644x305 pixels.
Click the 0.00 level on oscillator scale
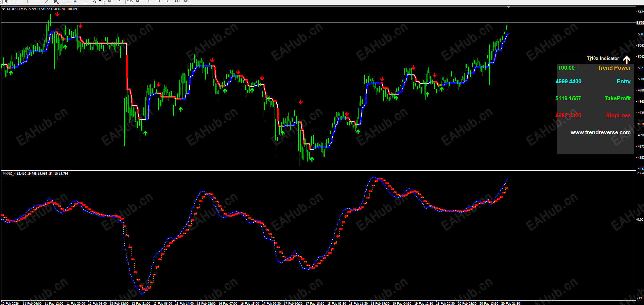[640, 220]
